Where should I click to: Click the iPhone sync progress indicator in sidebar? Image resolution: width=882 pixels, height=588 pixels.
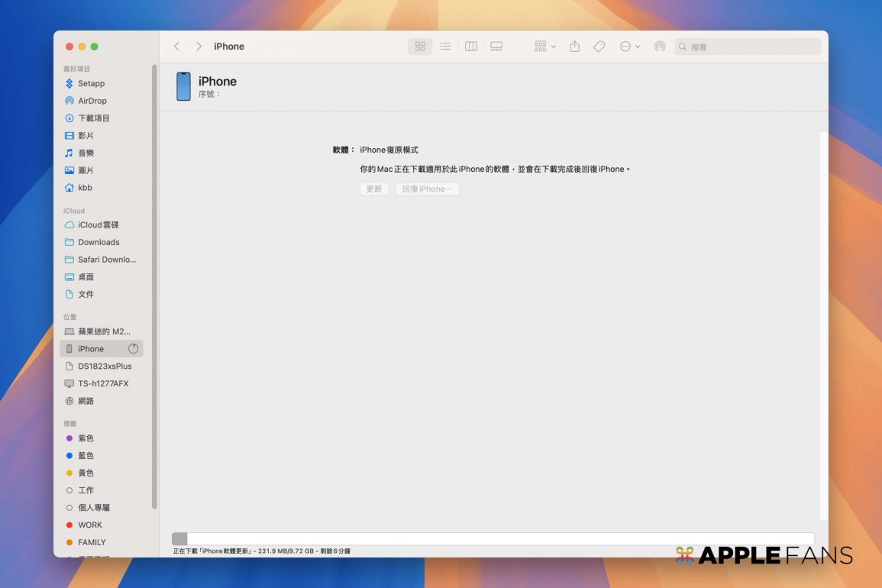pos(134,349)
